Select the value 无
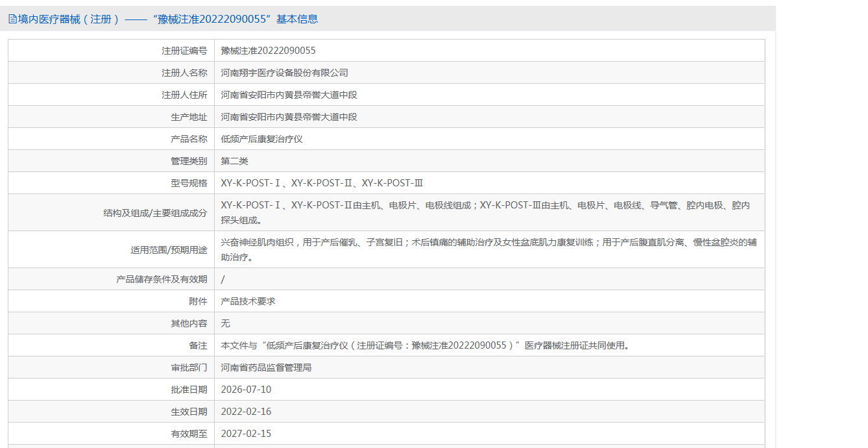868x448 pixels. point(225,323)
